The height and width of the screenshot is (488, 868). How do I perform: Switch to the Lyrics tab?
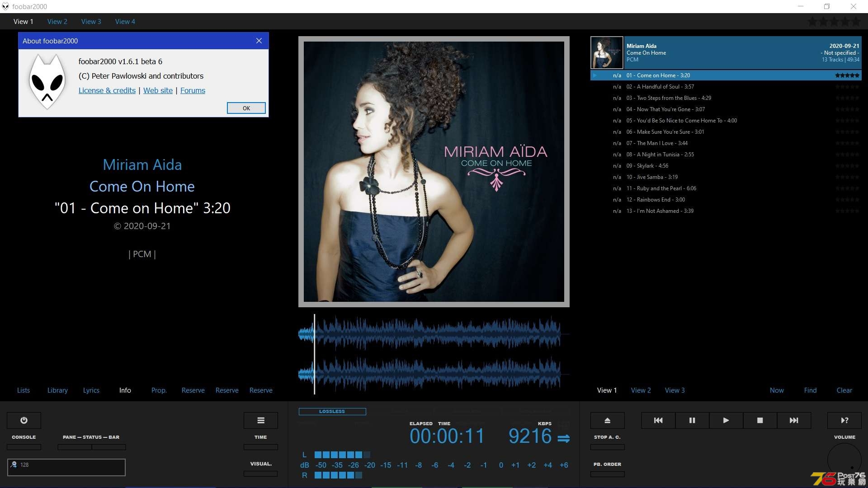[91, 390]
